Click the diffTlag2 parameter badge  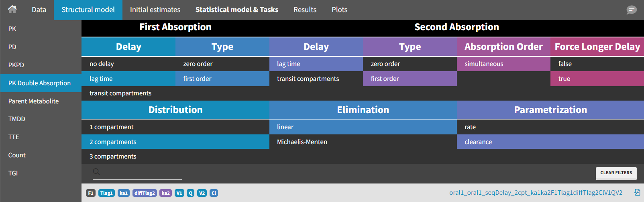coord(145,193)
